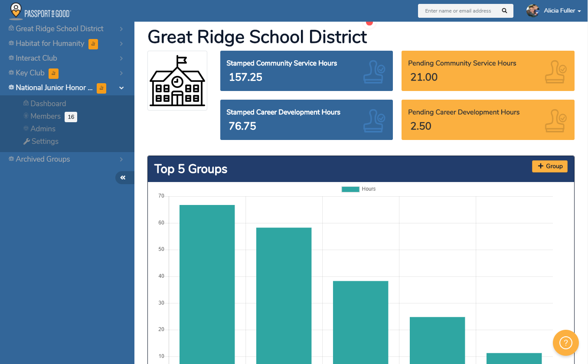
Task: Click the Key Club group icon
Action: [x=11, y=73]
